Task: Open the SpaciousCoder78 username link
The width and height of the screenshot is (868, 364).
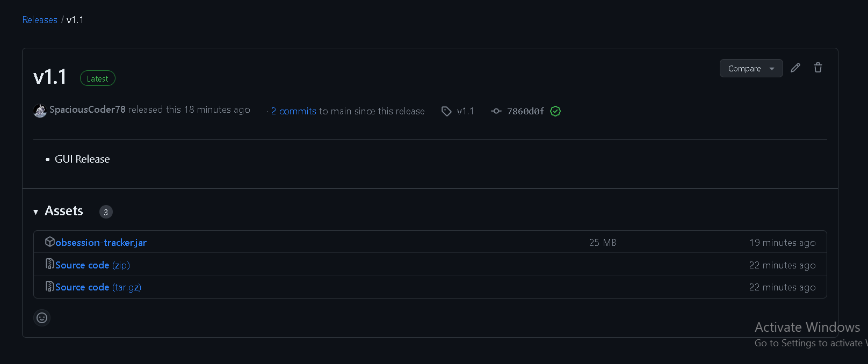Action: 86,109
